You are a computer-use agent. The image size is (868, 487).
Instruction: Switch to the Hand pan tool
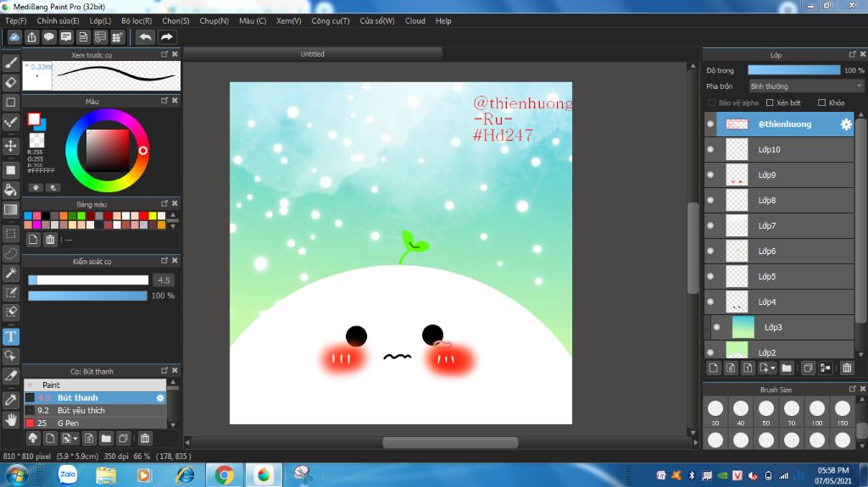point(11,418)
